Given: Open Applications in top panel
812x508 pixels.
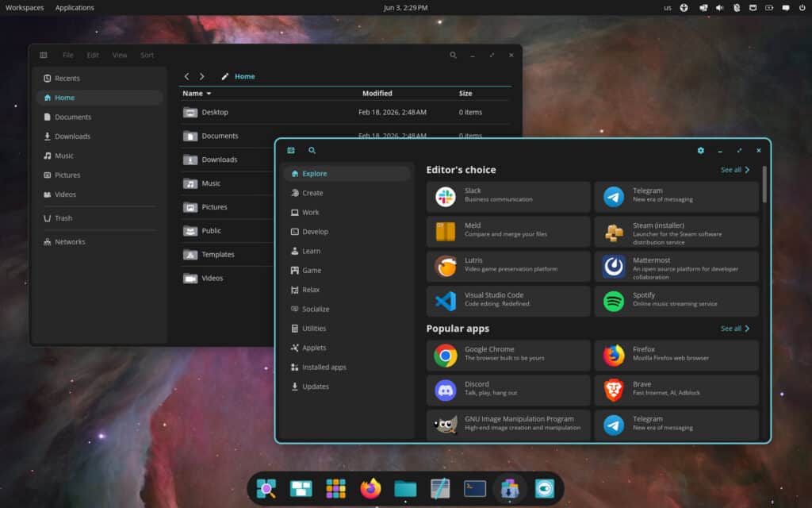Looking at the screenshot, I should click(x=75, y=8).
